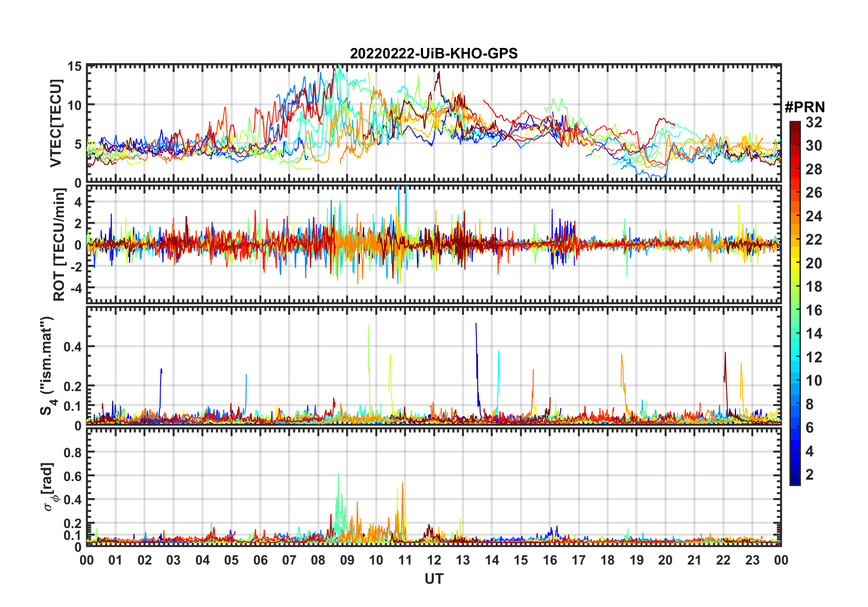
Task: Click the colorbar tick label 8
Action: [x=810, y=404]
